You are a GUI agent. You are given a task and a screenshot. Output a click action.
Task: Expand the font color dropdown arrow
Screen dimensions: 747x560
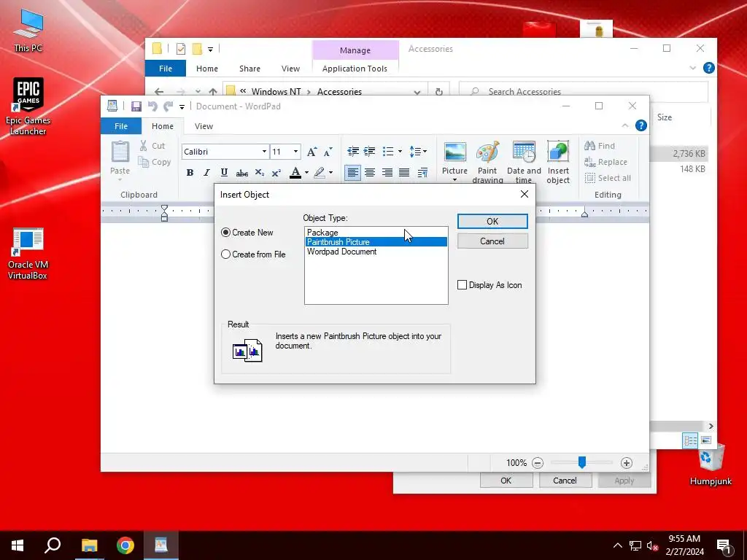point(307,172)
